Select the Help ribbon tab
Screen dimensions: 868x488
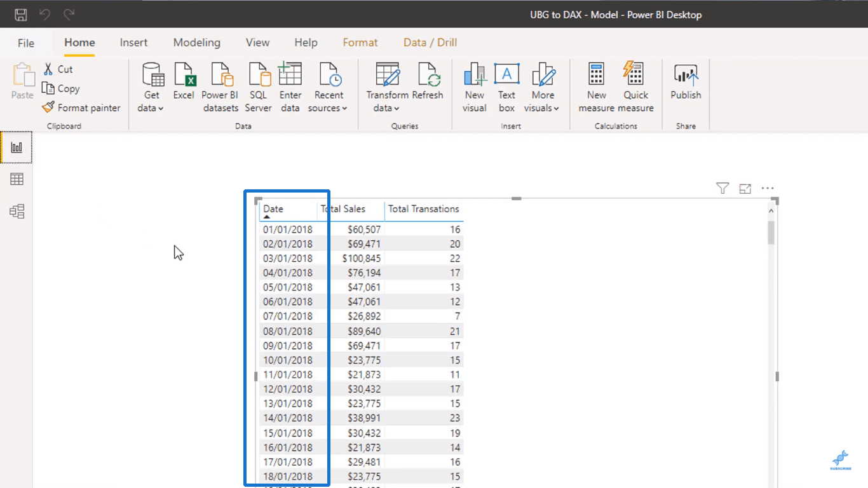tap(306, 43)
